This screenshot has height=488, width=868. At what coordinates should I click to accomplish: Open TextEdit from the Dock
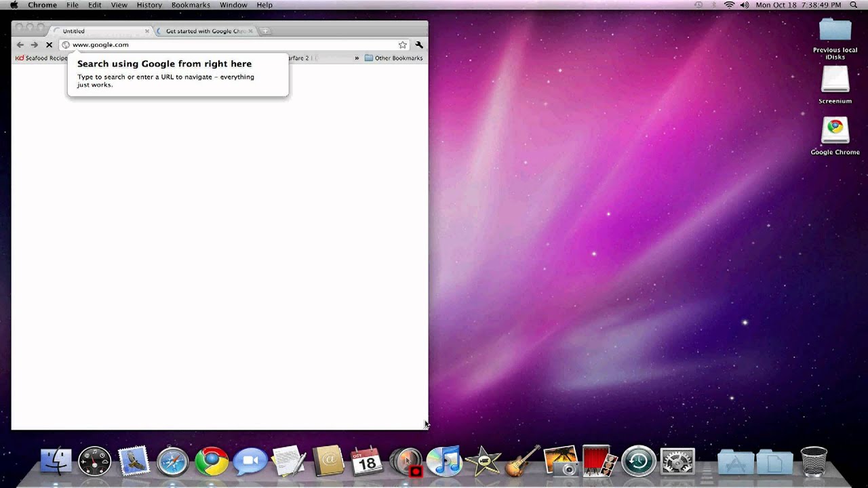[289, 461]
